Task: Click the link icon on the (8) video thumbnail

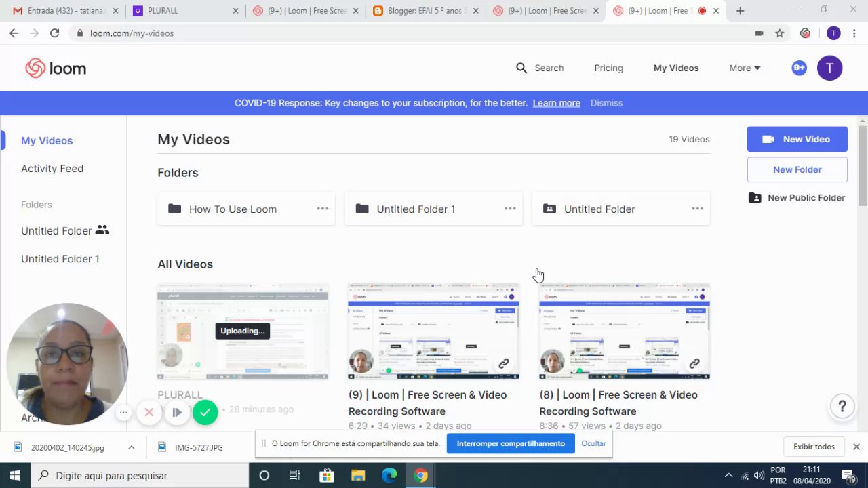Action: [694, 364]
